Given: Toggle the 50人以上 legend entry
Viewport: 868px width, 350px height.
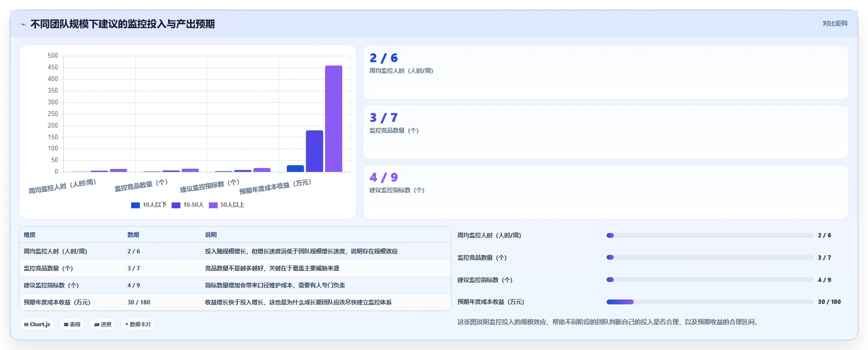Looking at the screenshot, I should (x=226, y=205).
